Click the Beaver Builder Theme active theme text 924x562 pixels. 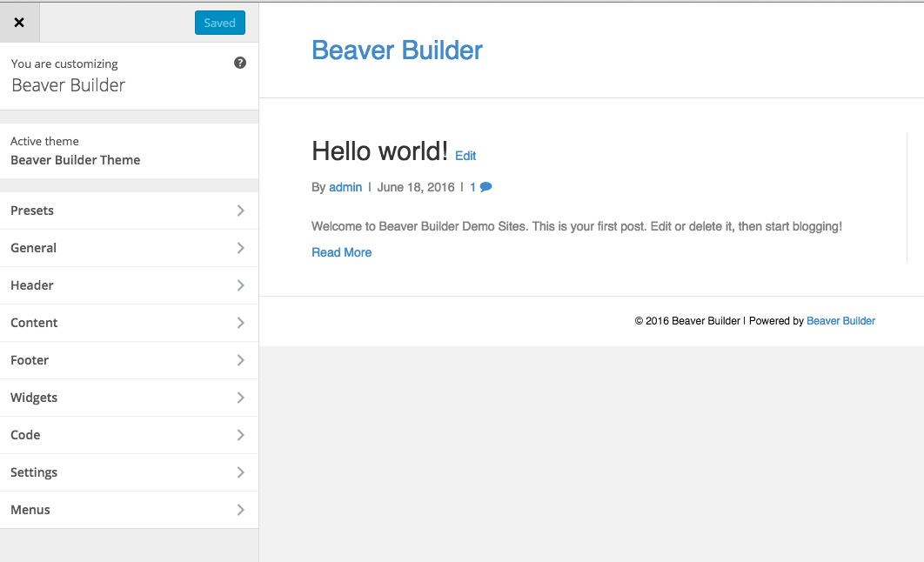(x=76, y=160)
